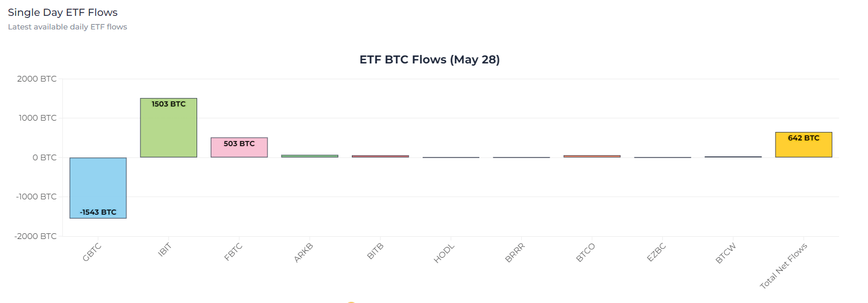Click the pink FBTC bar
The height and width of the screenshot is (303, 868).
point(239,147)
